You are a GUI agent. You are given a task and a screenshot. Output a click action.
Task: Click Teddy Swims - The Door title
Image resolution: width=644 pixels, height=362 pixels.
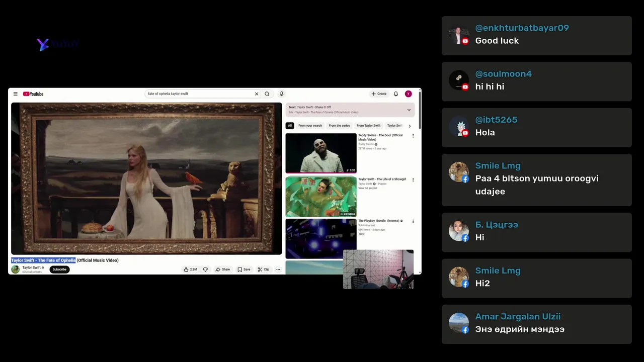pos(380,137)
